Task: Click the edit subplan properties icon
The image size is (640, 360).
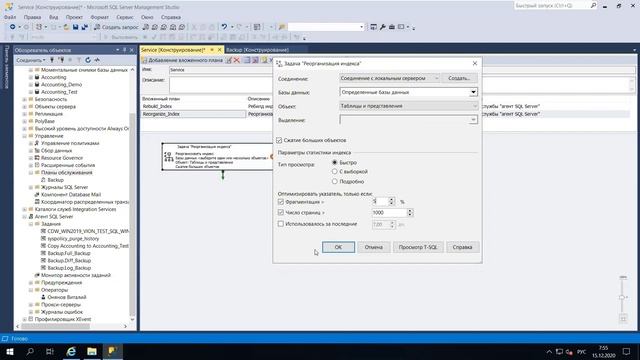Action: click(229, 60)
